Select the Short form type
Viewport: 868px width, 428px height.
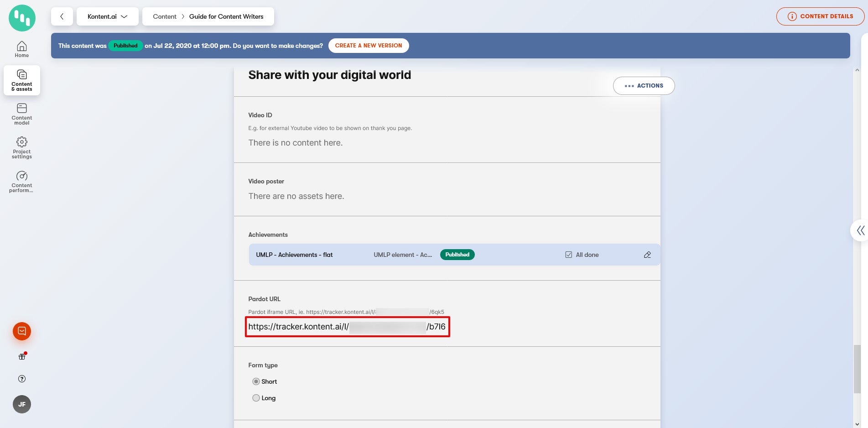[x=256, y=381]
